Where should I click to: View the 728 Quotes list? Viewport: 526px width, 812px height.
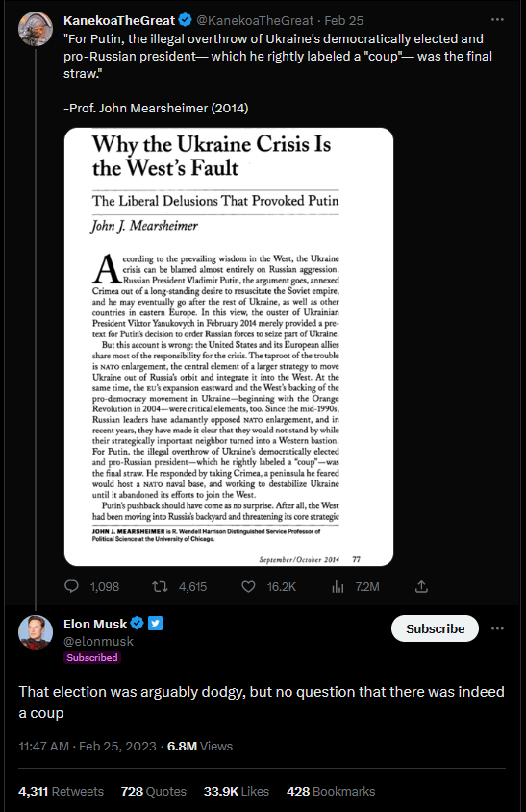[154, 791]
